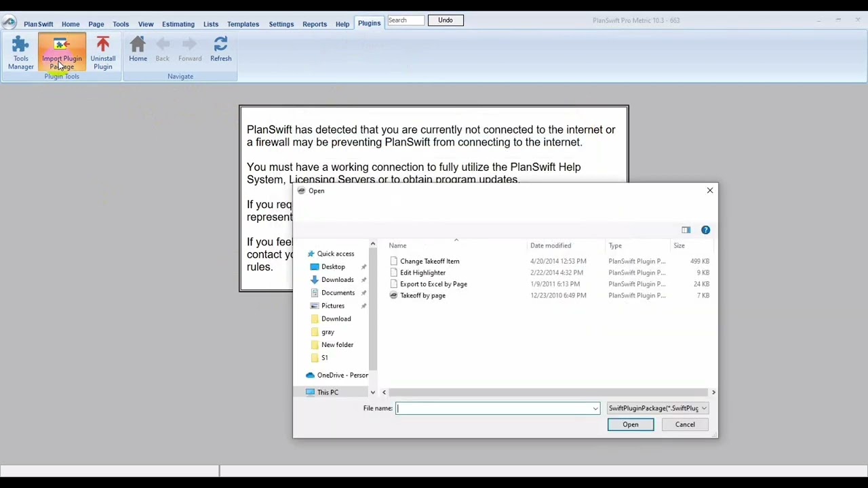This screenshot has width=868, height=488.
Task: Click the Quick access star icon
Action: tap(311, 253)
